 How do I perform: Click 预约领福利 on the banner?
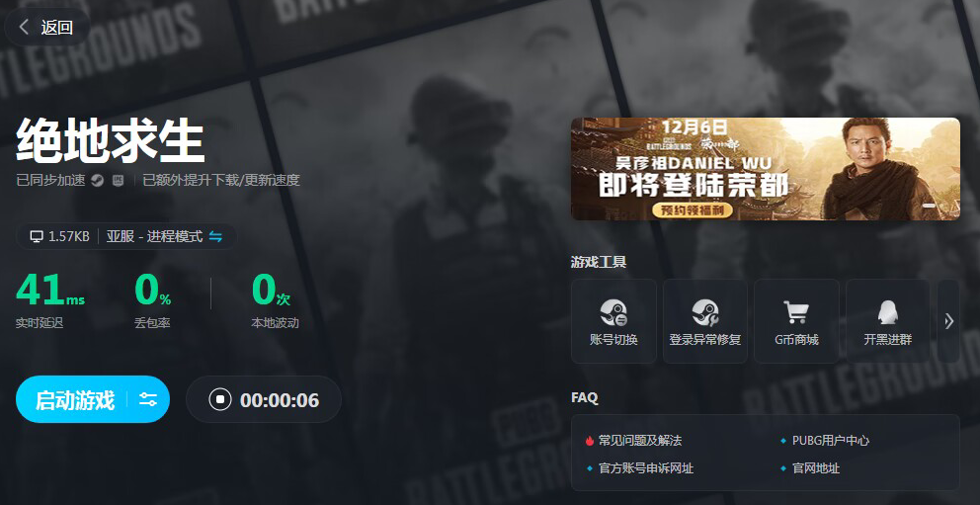coord(692,210)
